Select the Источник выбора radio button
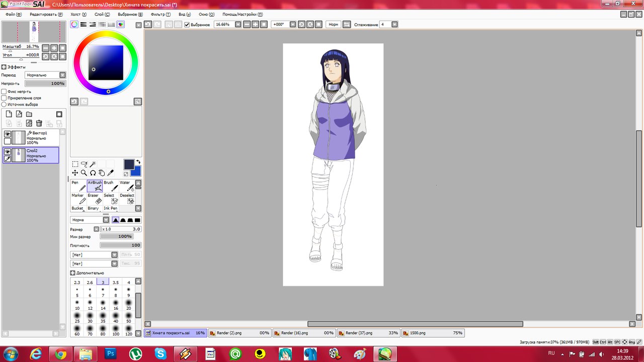644x362 pixels. click(4, 105)
